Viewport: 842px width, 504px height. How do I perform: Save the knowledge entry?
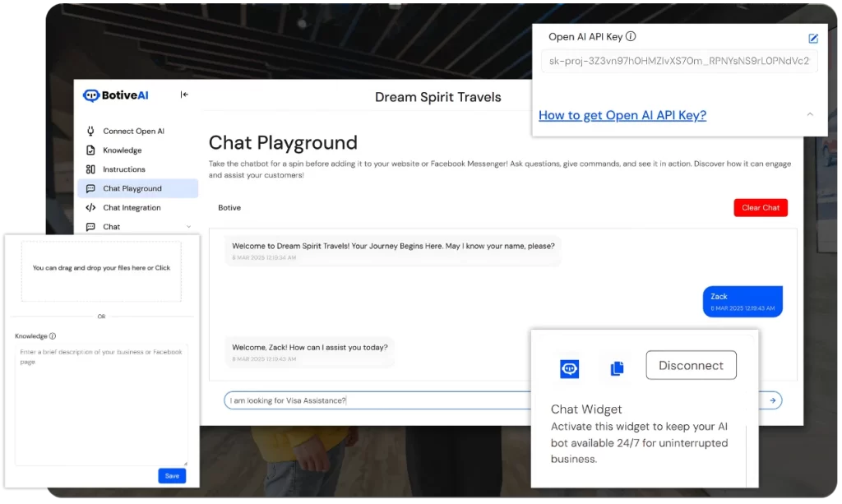pyautogui.click(x=172, y=477)
